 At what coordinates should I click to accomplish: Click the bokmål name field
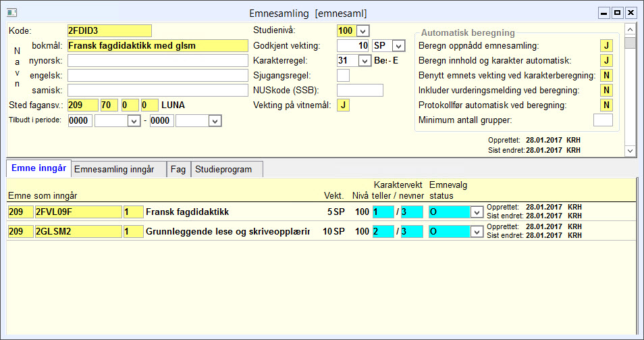(x=158, y=46)
